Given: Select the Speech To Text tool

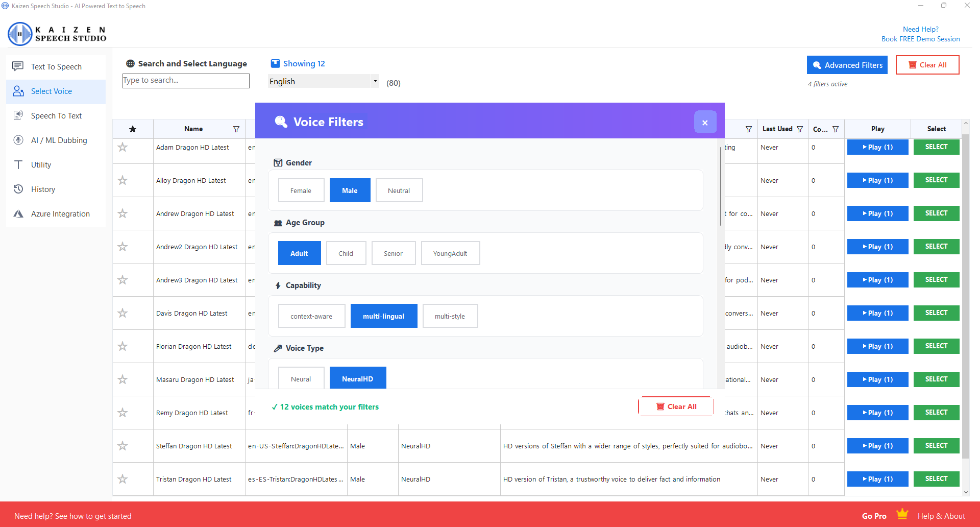Looking at the screenshot, I should (x=56, y=115).
